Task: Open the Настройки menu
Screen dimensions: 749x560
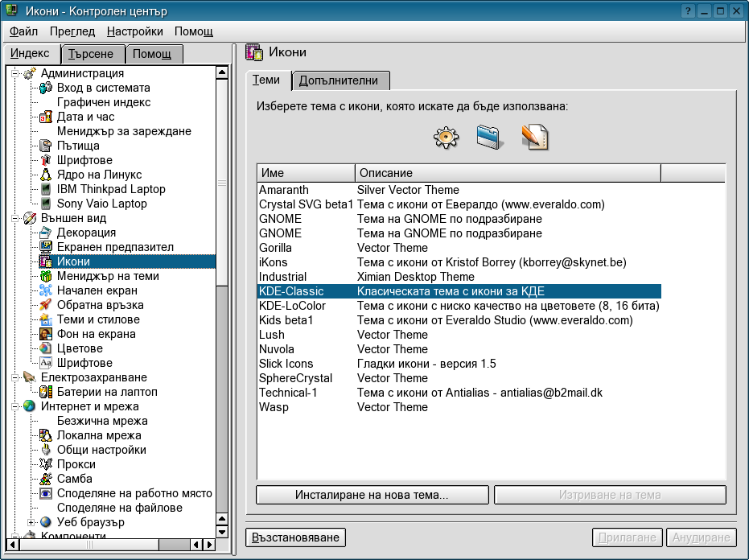Action: [134, 31]
